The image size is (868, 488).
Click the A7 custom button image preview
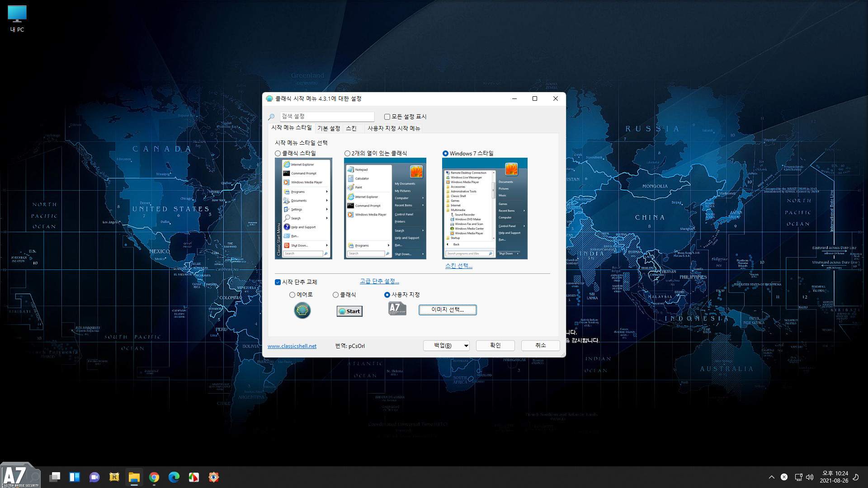397,309
